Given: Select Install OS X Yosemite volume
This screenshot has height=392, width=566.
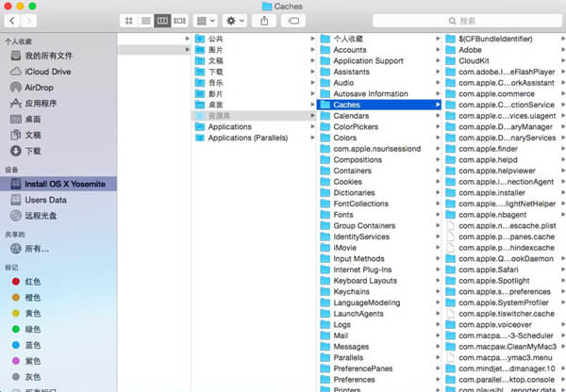Looking at the screenshot, I should pyautogui.click(x=58, y=184).
